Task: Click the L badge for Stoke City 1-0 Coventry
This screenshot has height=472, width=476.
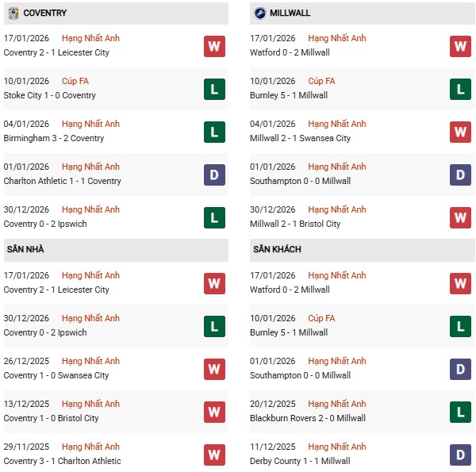Action: click(x=214, y=89)
